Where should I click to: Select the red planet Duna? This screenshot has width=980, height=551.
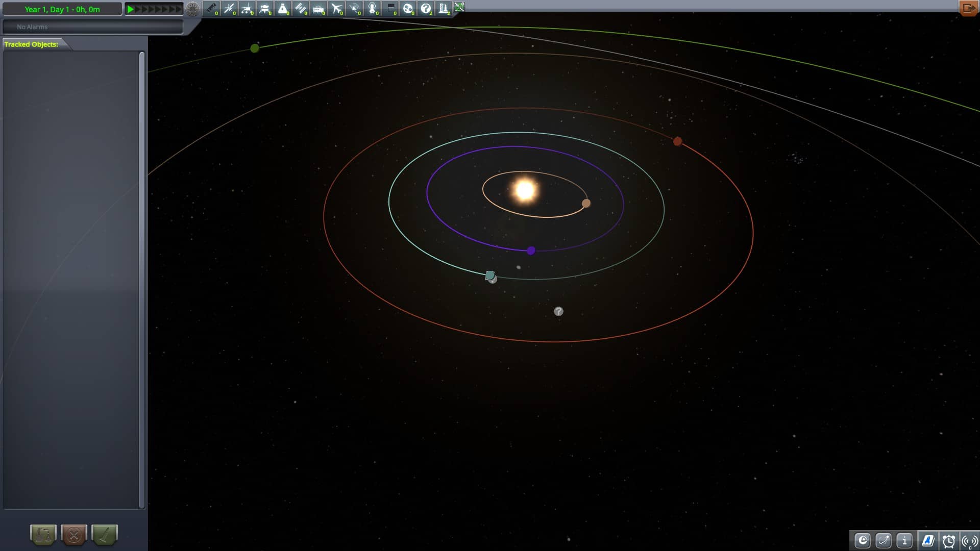tap(677, 141)
